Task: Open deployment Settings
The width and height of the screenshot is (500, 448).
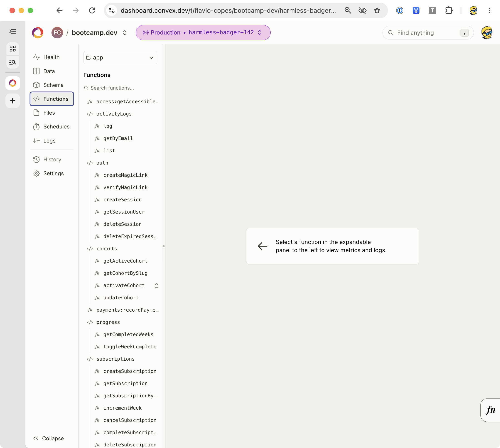Action: (x=52, y=173)
